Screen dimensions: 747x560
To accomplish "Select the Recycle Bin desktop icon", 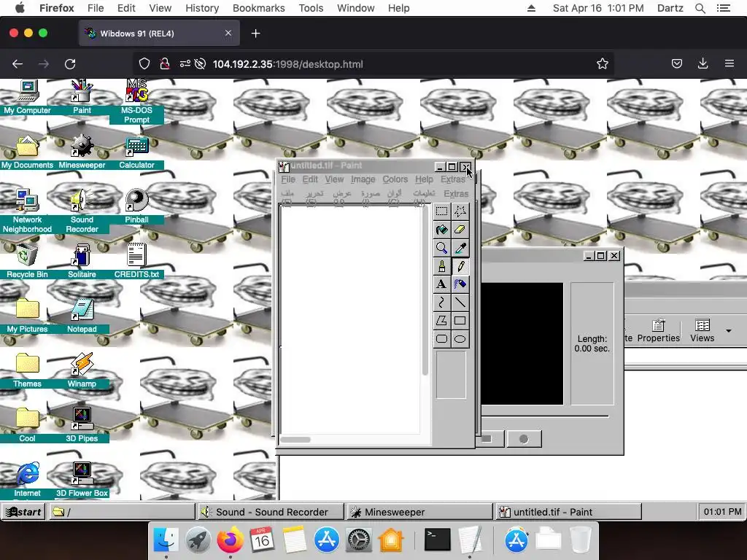I will (x=27, y=261).
